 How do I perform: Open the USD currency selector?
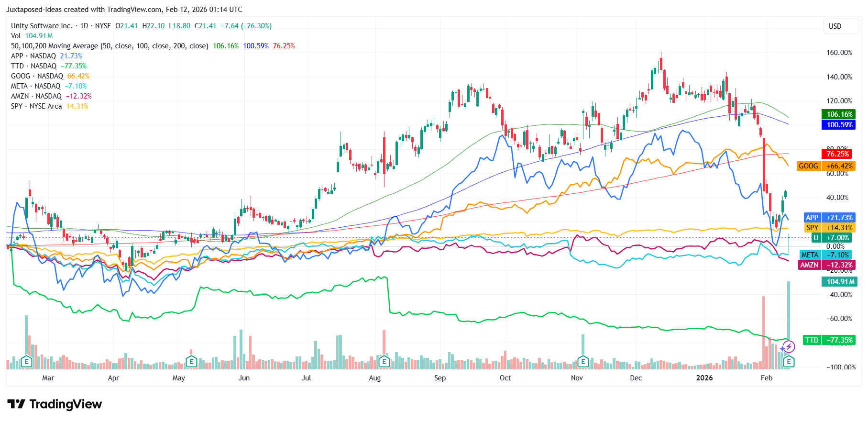(x=840, y=26)
